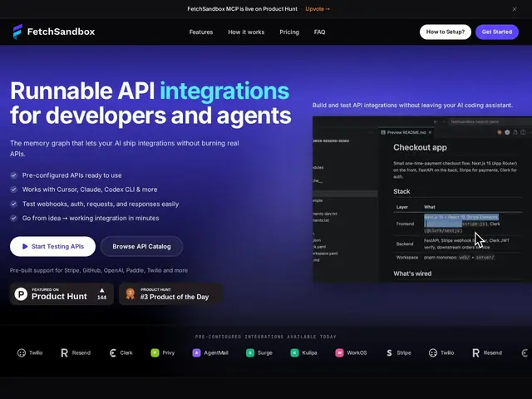Image resolution: width=532 pixels, height=399 pixels.
Task: Click the checkmark beside Go from idea
Action: coord(13,218)
